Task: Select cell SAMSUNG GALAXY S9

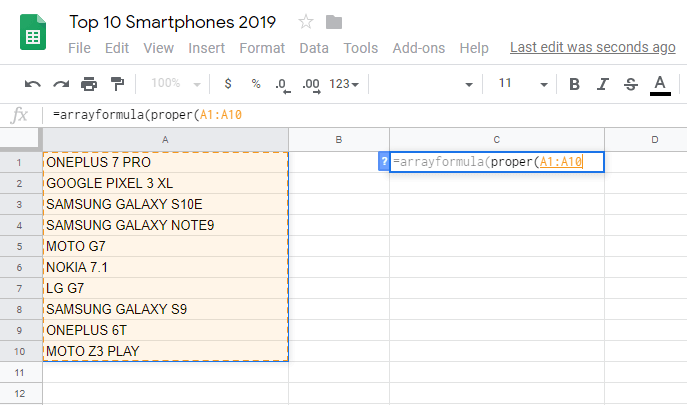Action: click(165, 309)
